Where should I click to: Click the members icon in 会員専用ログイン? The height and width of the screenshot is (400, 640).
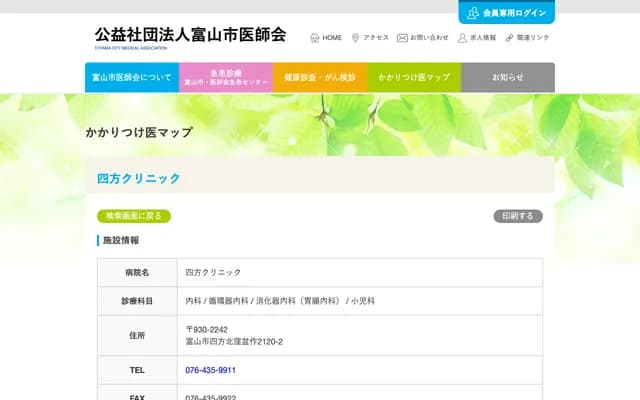click(x=473, y=13)
